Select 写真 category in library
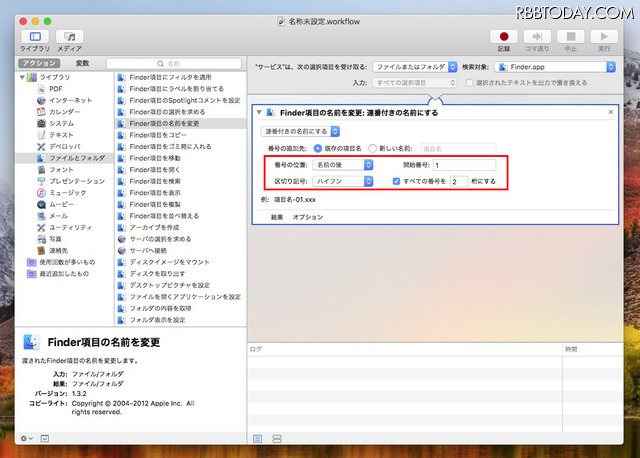 55,239
